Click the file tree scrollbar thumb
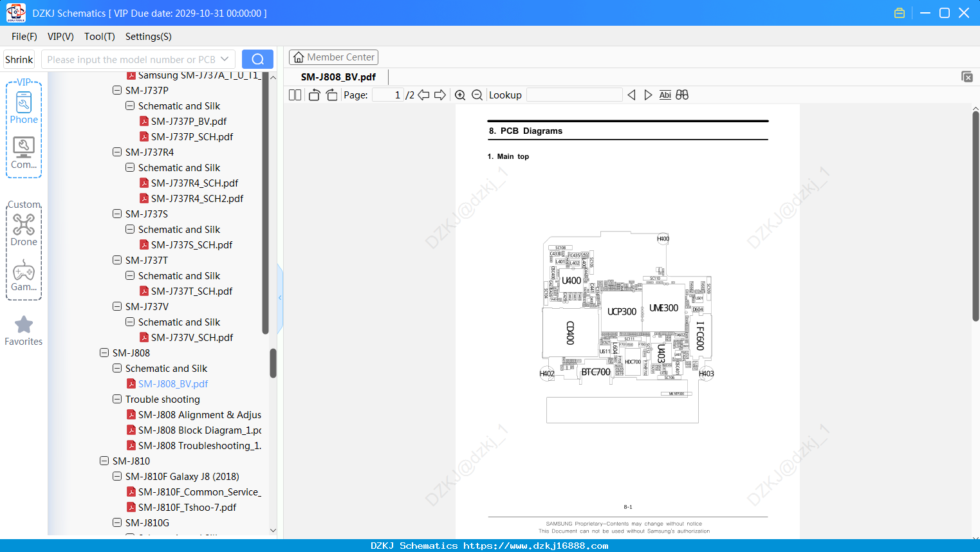 pos(273,363)
